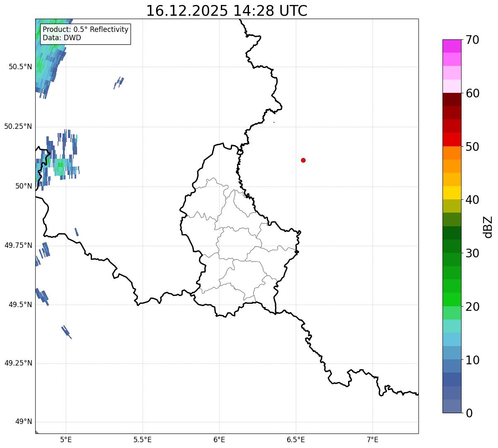Click the longitude label 6.5°E

pyautogui.click(x=296, y=439)
